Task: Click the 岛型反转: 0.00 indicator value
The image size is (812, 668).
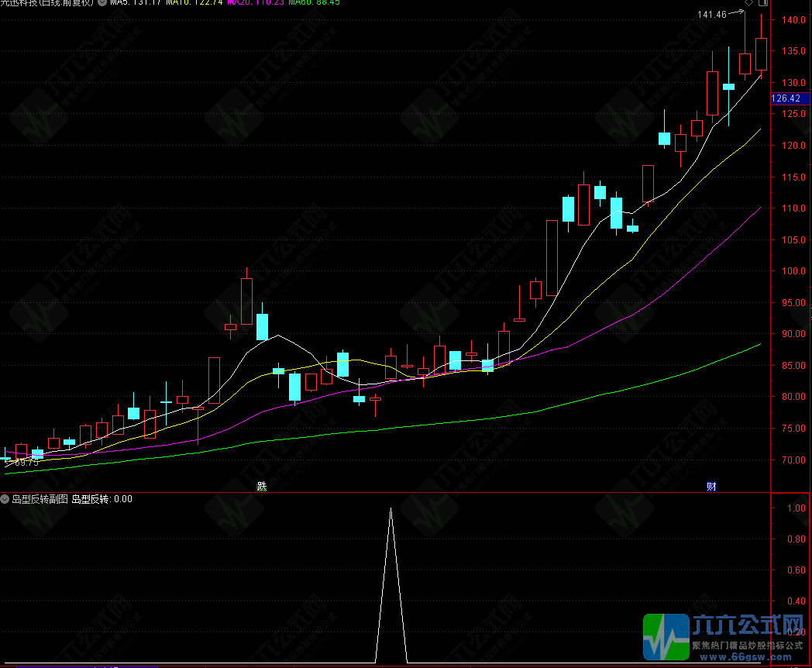Action: pos(102,499)
